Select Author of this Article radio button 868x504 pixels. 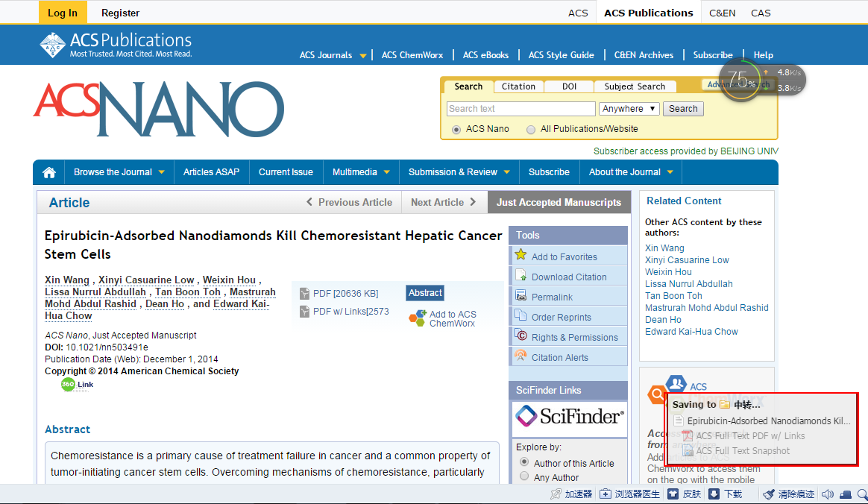[524, 462]
